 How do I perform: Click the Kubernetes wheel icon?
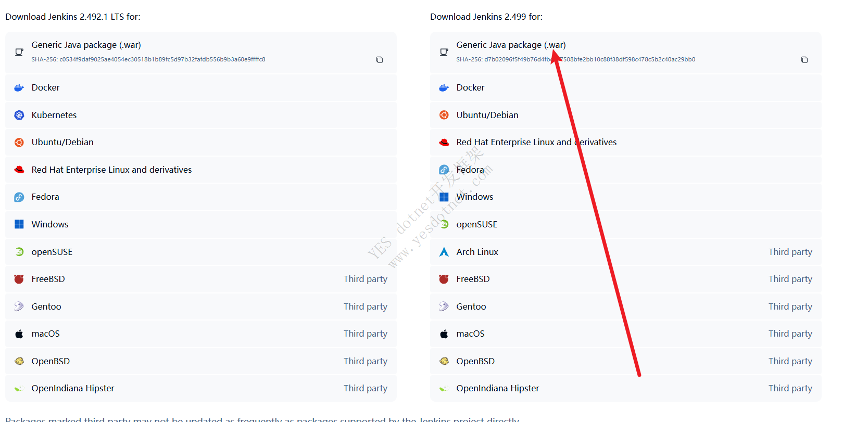click(x=19, y=115)
